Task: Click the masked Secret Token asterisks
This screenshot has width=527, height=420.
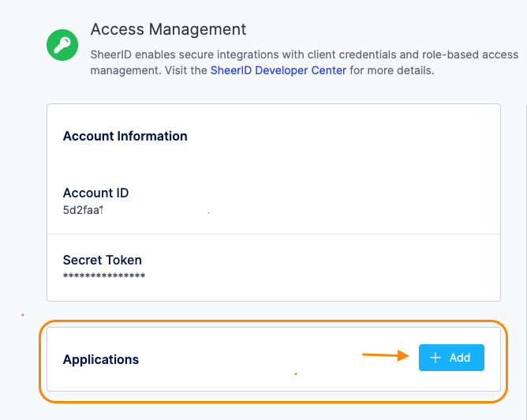Action: (104, 276)
